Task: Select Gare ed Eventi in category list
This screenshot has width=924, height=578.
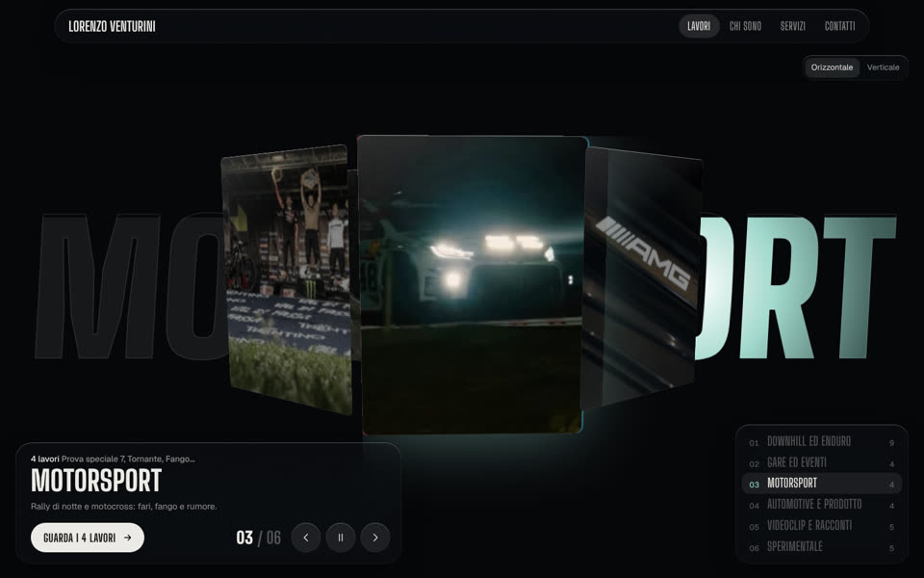Action: [821, 462]
